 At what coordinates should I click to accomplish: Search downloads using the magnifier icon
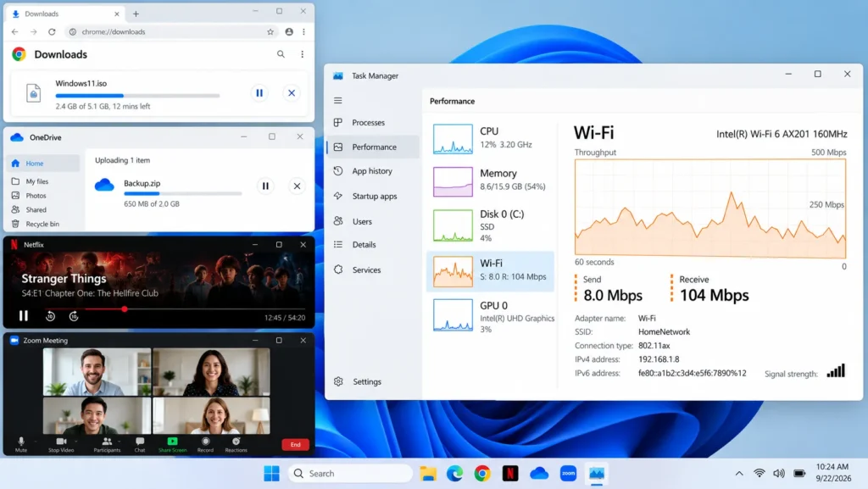coord(281,54)
